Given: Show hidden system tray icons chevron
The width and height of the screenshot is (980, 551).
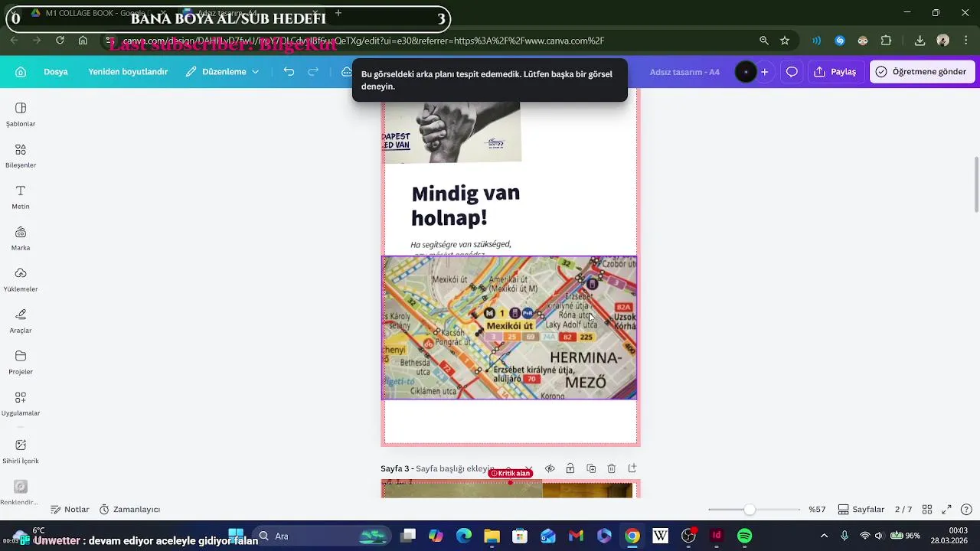Looking at the screenshot, I should click(x=824, y=536).
